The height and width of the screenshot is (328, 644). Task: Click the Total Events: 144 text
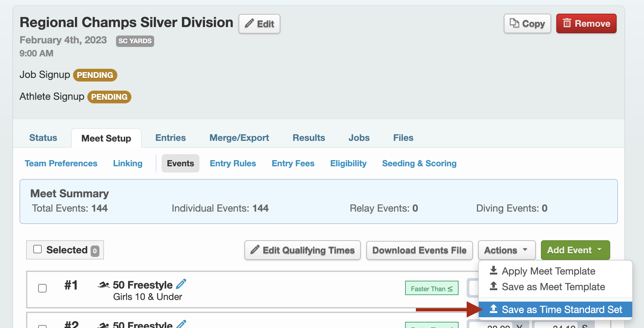point(70,208)
